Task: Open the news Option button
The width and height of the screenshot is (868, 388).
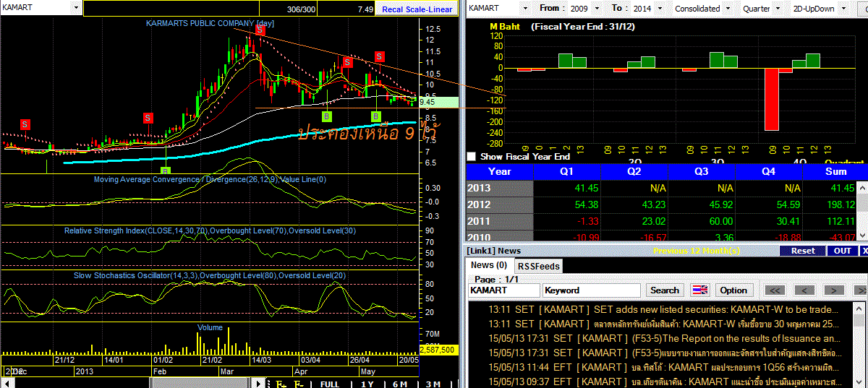Action: 733,290
